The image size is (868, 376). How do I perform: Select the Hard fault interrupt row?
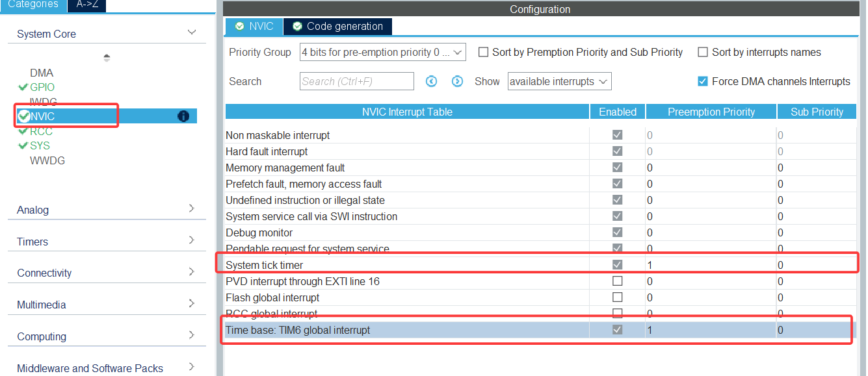tap(540, 151)
